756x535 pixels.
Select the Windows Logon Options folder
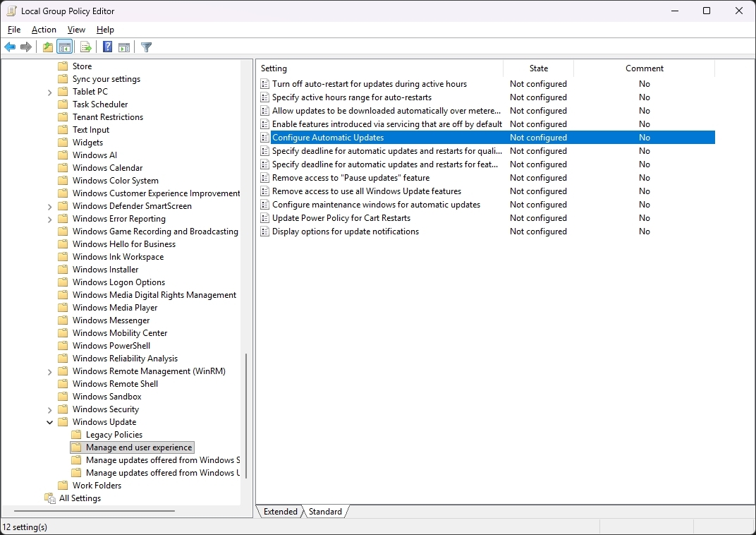pyautogui.click(x=118, y=282)
